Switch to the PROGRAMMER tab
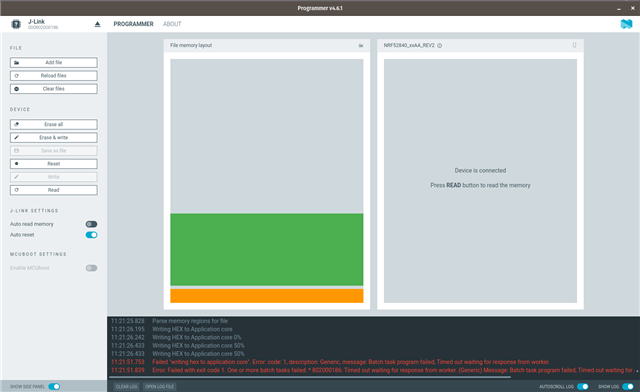The height and width of the screenshot is (392, 640). click(x=133, y=24)
